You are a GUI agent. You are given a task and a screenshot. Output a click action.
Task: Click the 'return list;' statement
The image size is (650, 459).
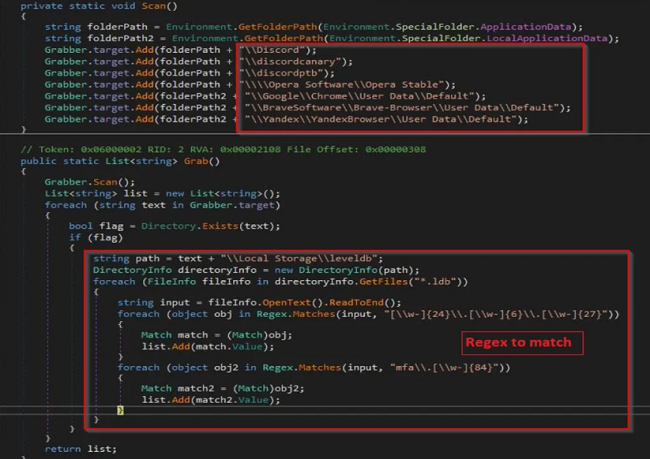tap(81, 449)
